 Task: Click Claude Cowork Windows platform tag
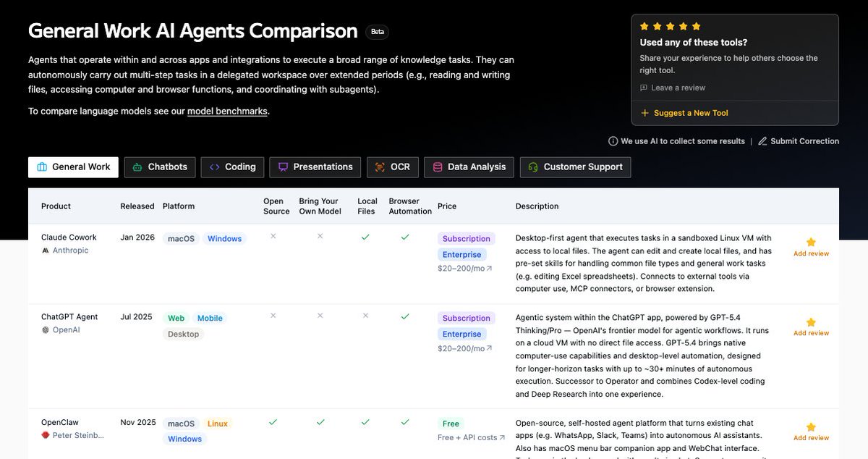pyautogui.click(x=225, y=239)
